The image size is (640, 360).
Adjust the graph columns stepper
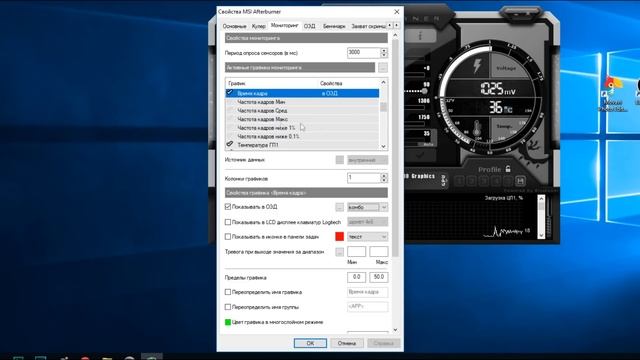coord(384,178)
